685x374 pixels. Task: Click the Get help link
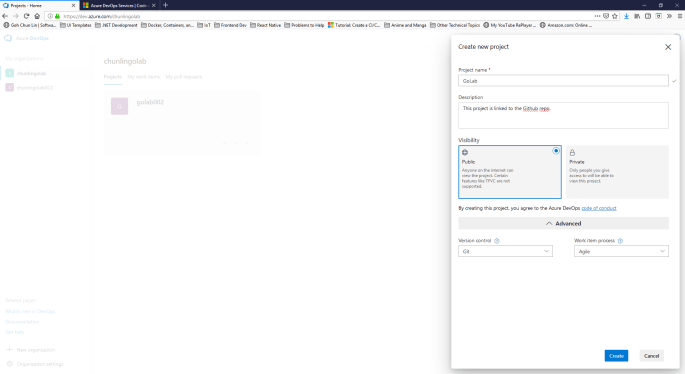[14, 332]
